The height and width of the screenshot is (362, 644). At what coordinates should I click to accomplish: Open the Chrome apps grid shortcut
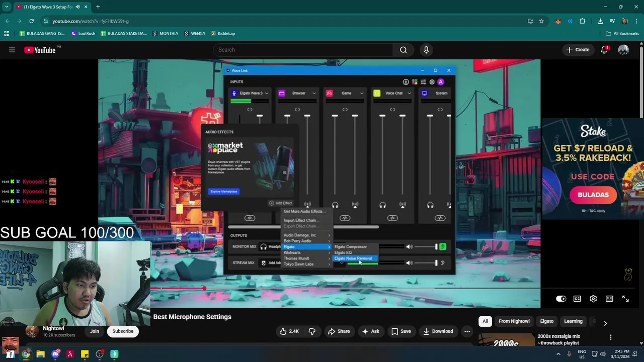click(7, 33)
